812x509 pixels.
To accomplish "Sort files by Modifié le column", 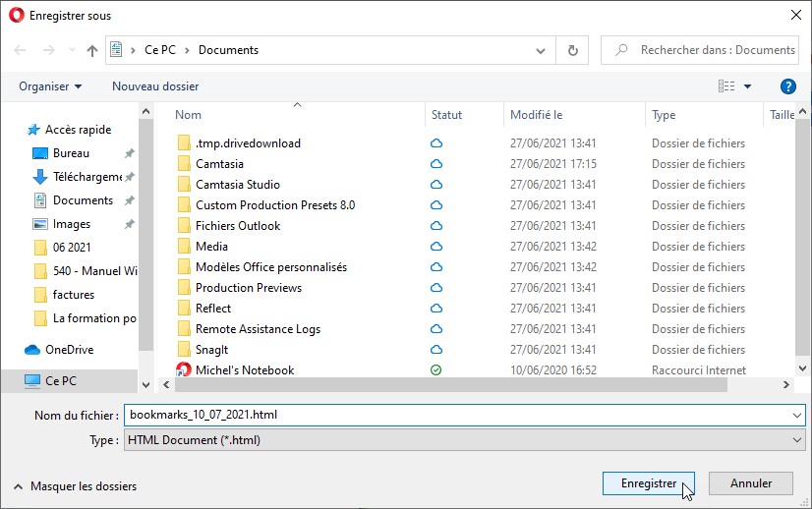I will pos(536,115).
